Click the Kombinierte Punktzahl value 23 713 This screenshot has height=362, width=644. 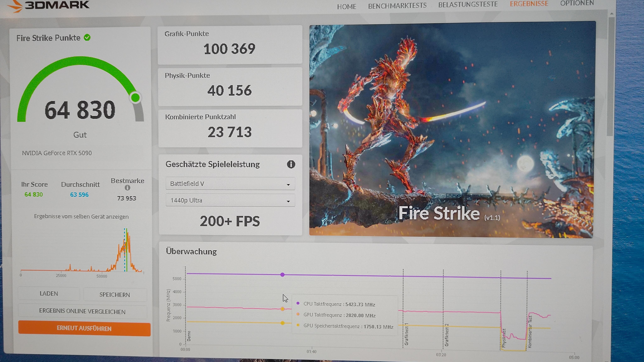(230, 132)
